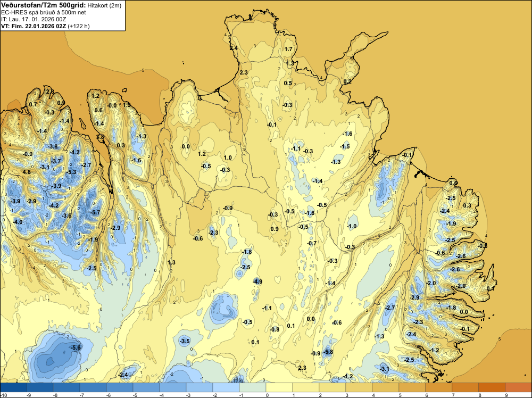
Task: Click the '-3' legend scale label
Action: click(189, 395)
